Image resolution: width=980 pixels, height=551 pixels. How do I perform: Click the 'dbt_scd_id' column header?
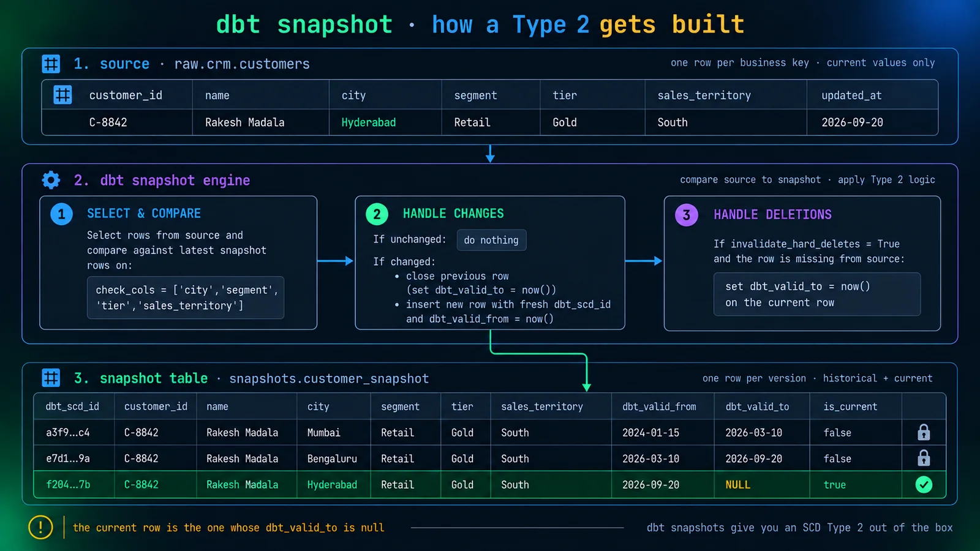72,407
